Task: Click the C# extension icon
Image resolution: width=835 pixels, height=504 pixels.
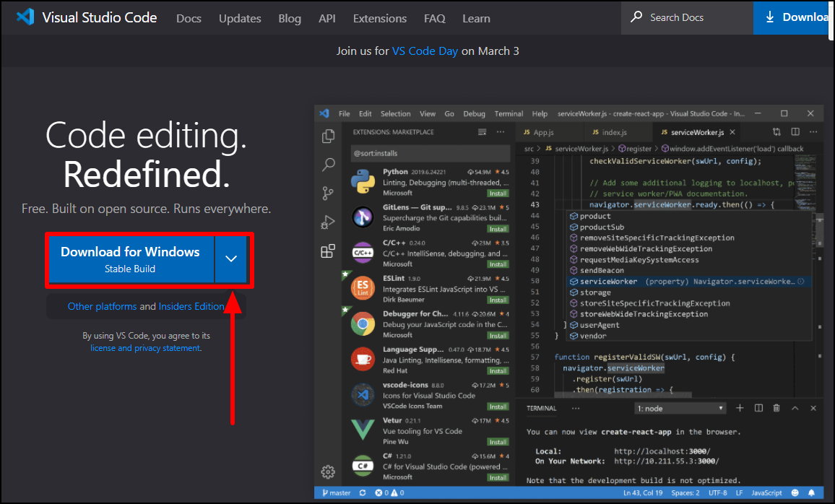Action: [363, 466]
